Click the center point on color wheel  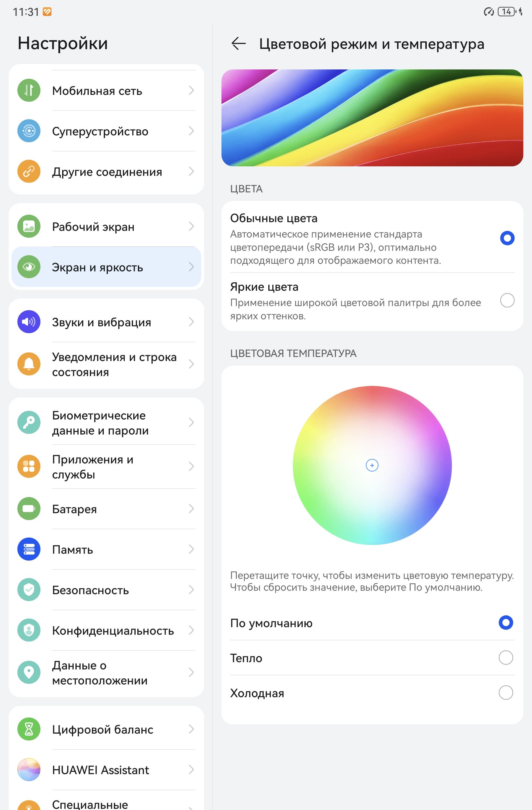(372, 465)
